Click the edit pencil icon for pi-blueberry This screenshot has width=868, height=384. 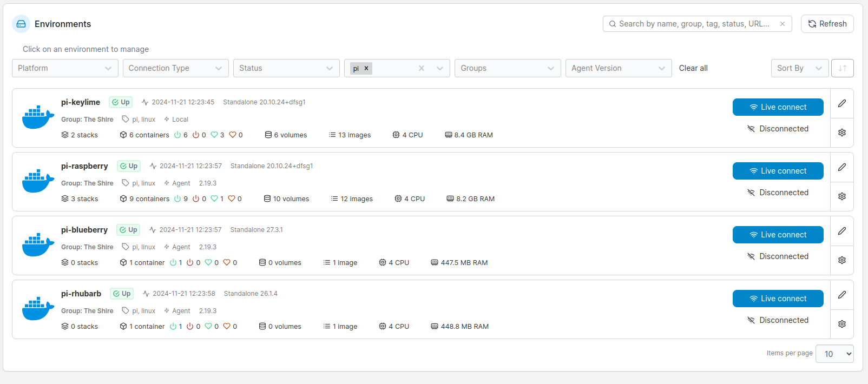click(842, 231)
